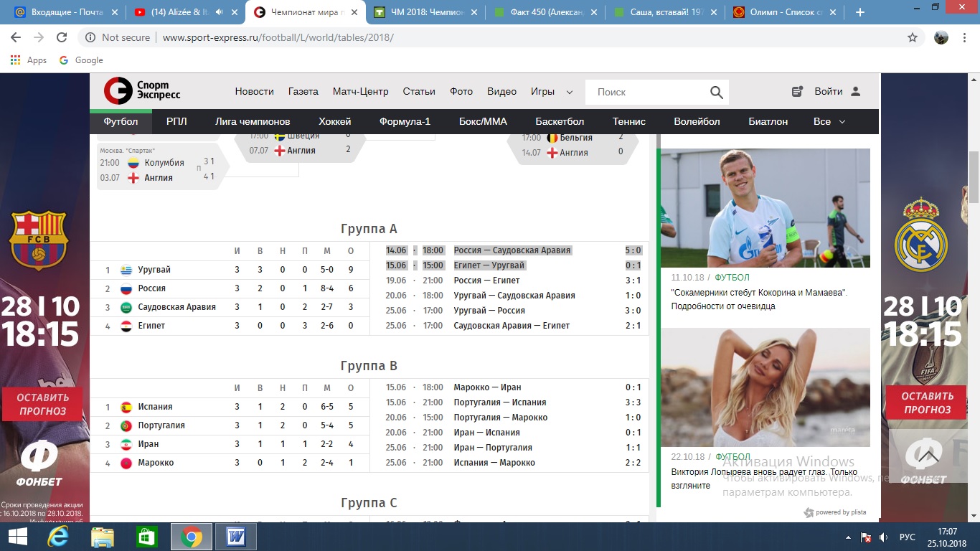Click the scroll-to-top arrow button
980x551 pixels.
[x=928, y=455]
